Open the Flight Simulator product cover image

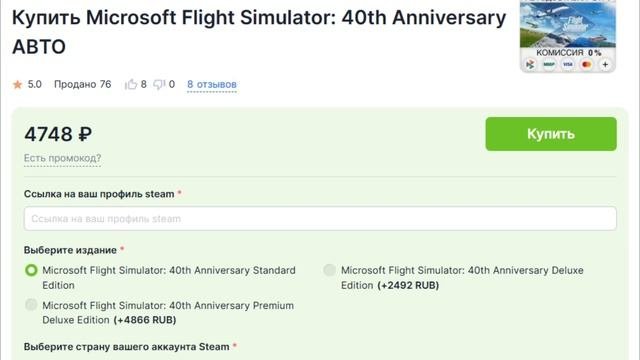point(568,24)
